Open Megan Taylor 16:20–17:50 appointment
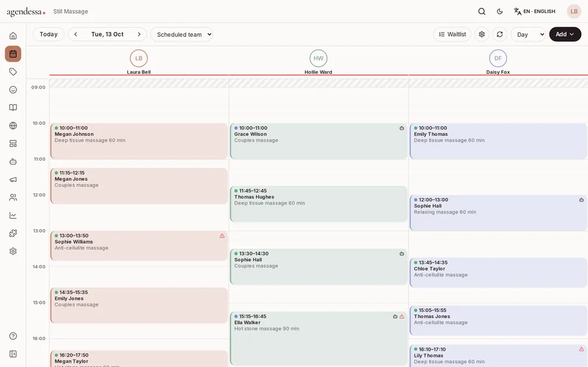The height and width of the screenshot is (367, 588). [139, 359]
